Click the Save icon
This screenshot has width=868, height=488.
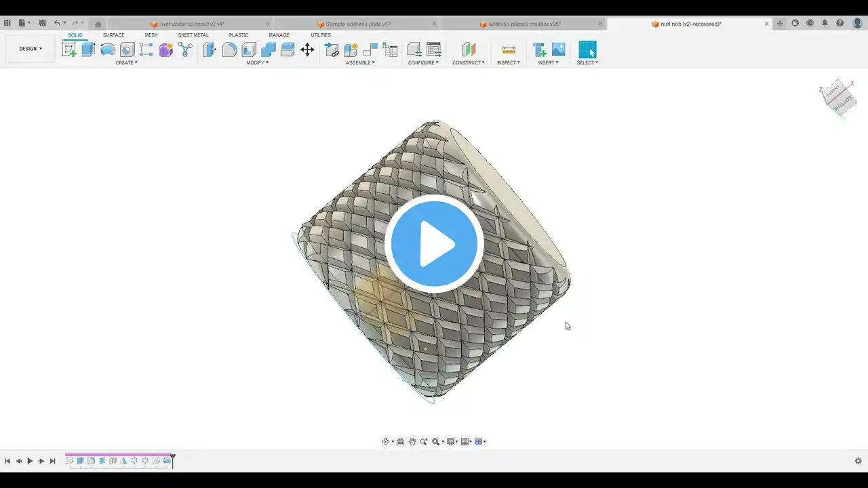tap(42, 23)
